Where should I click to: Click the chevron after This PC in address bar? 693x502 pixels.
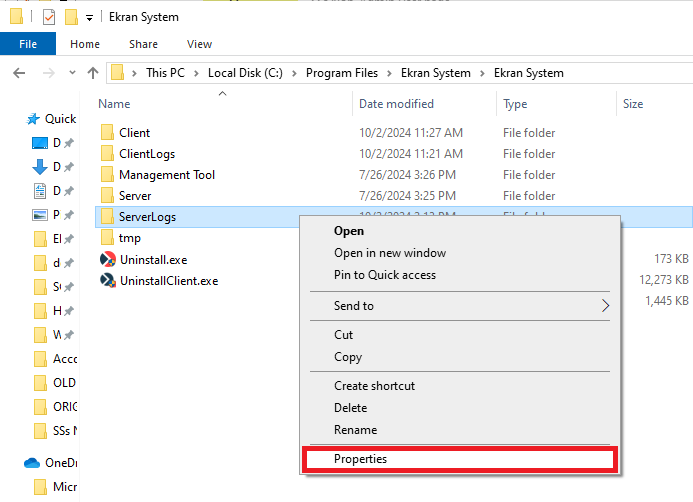point(199,73)
